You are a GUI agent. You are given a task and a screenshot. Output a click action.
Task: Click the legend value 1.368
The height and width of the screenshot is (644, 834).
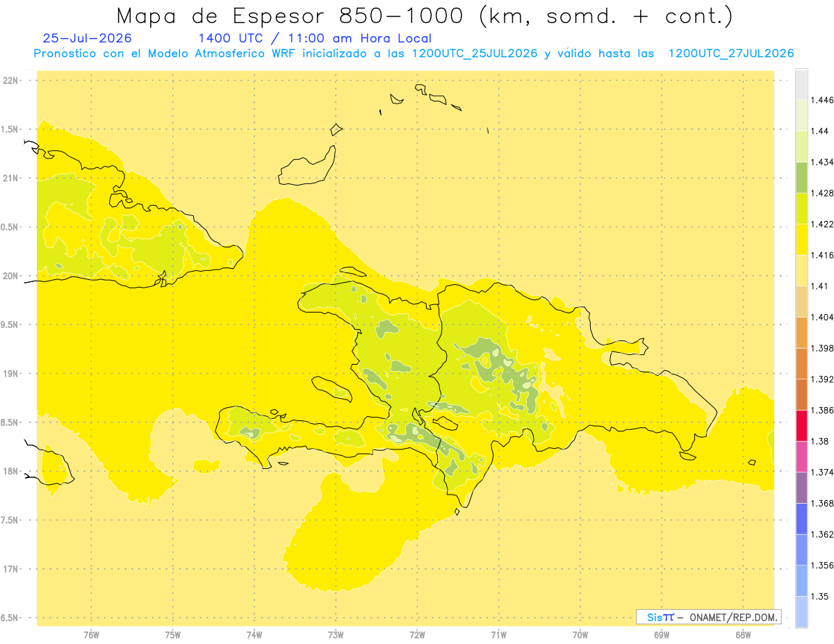tap(822, 503)
